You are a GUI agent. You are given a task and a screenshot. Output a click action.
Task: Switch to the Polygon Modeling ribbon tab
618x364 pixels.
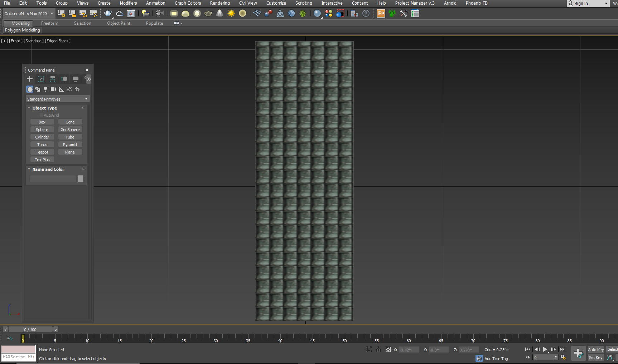click(22, 30)
